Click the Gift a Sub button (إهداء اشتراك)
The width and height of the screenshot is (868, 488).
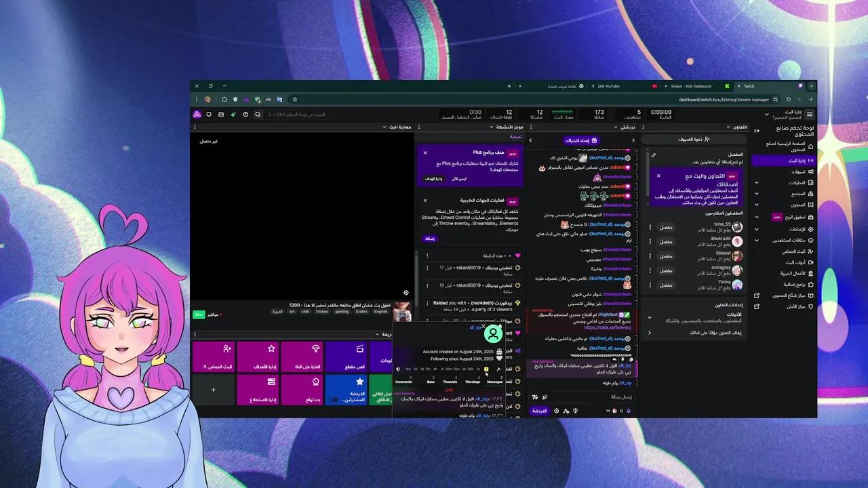pyautogui.click(x=581, y=140)
